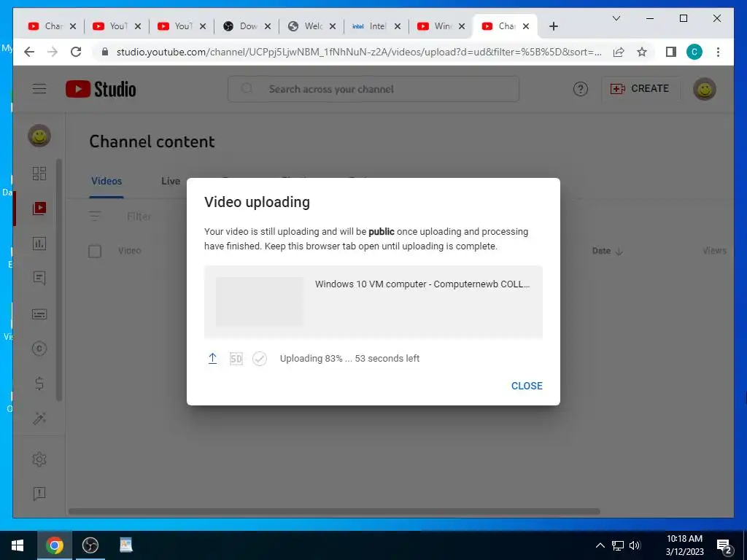Bookmark this page with the star

(642, 52)
